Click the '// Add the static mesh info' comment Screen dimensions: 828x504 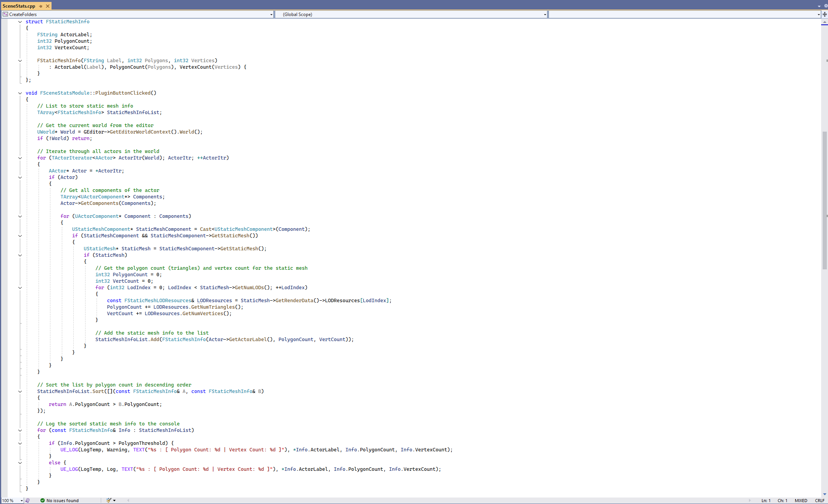coord(152,333)
